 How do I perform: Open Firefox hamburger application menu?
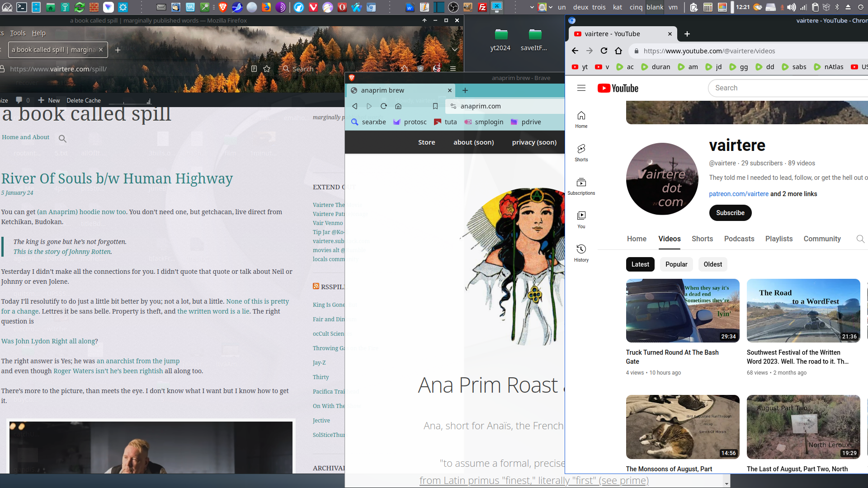coord(453,69)
